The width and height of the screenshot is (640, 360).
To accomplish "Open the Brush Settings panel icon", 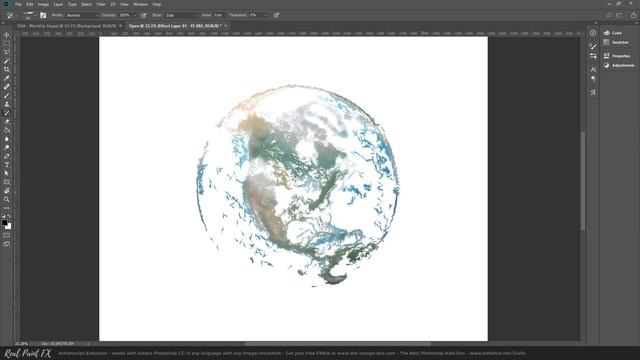I will click(593, 56).
